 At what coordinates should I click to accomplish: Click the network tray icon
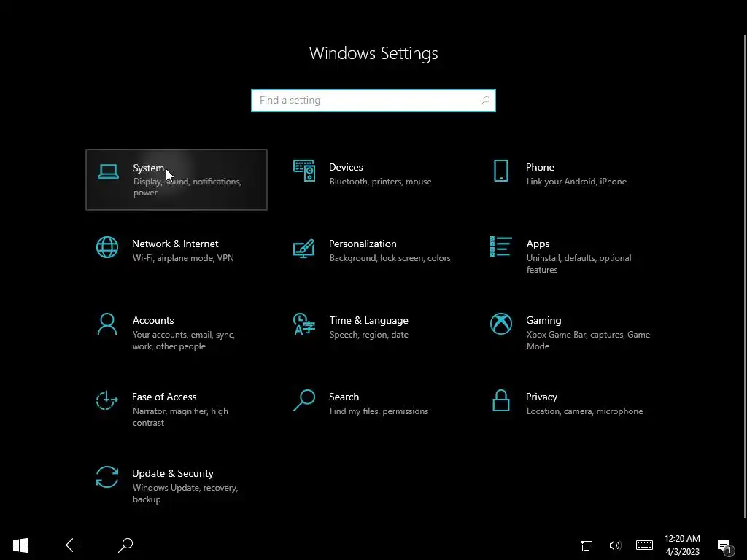(587, 545)
